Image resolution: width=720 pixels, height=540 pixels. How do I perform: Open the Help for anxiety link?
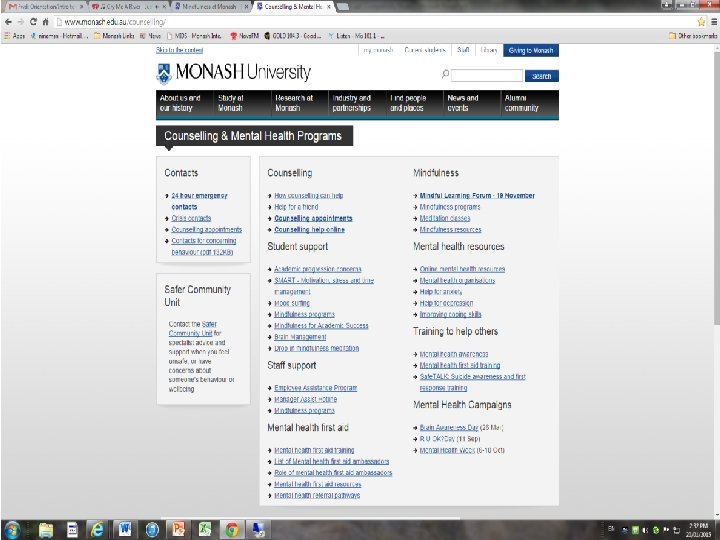[441, 292]
